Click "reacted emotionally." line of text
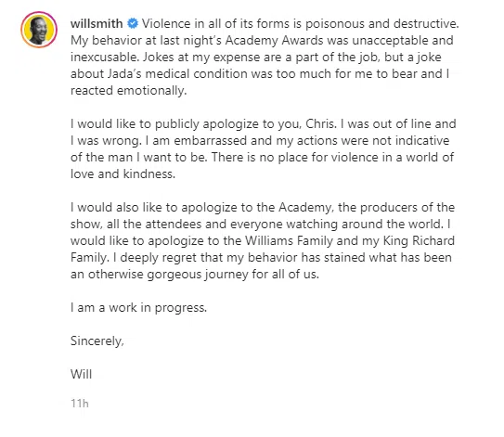 129,91
